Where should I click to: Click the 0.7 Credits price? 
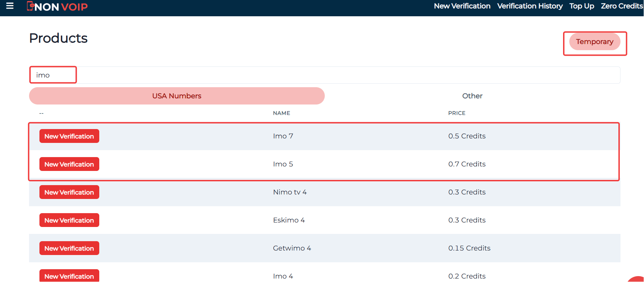pos(467,164)
